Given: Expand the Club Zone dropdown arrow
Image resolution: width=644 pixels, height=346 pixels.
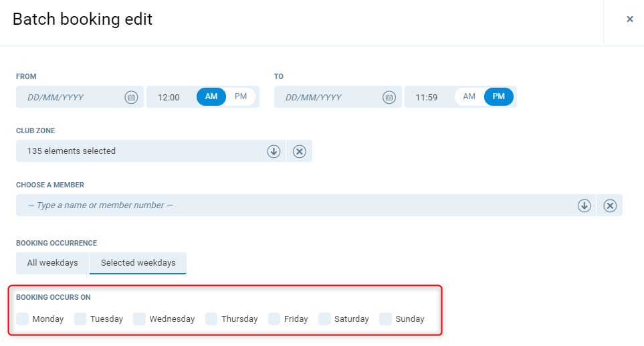Looking at the screenshot, I should point(274,151).
